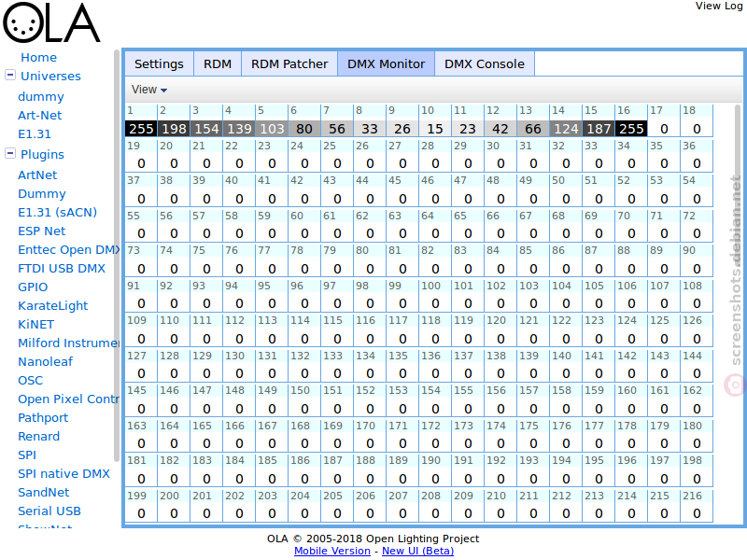Image resolution: width=747 pixels, height=560 pixels.
Task: Open the dummy universe
Action: click(x=41, y=97)
